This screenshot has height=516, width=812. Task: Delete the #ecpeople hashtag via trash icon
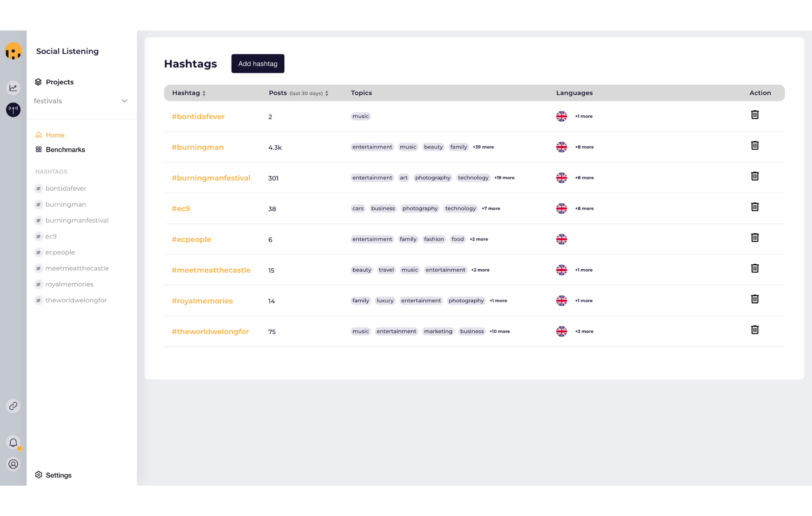[755, 238]
